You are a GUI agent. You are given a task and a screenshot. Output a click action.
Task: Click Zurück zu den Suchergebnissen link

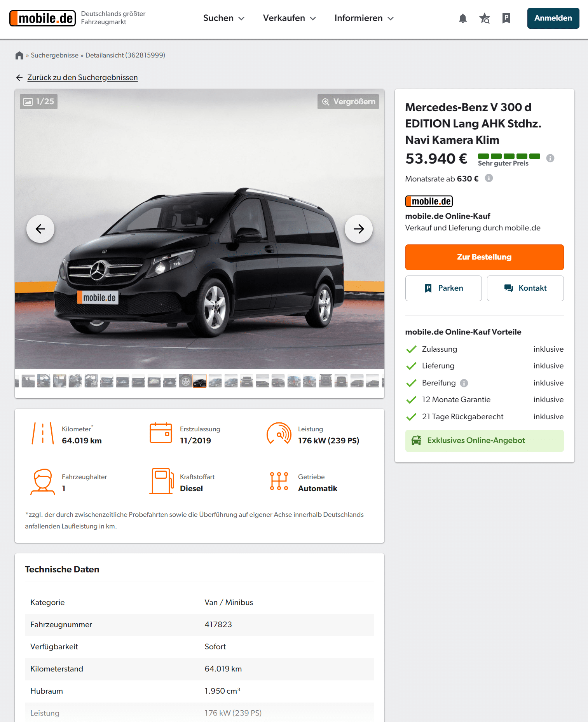tap(82, 77)
